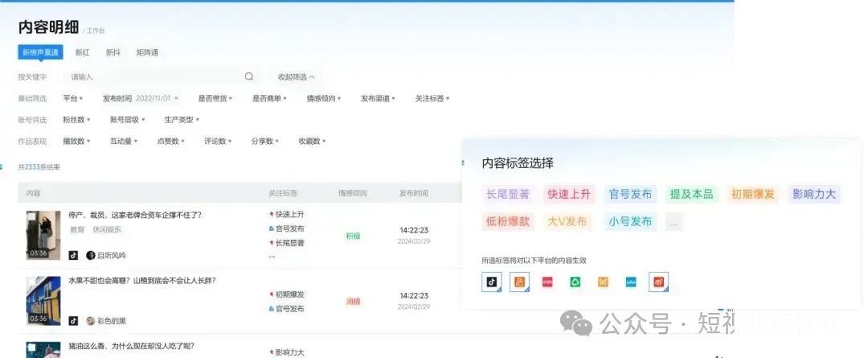
Task: Switch to the 新榜声量通 tab
Action: [x=40, y=52]
